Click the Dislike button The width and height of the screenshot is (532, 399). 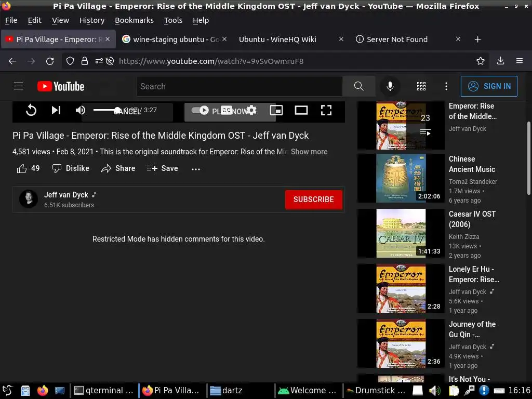[x=70, y=168]
